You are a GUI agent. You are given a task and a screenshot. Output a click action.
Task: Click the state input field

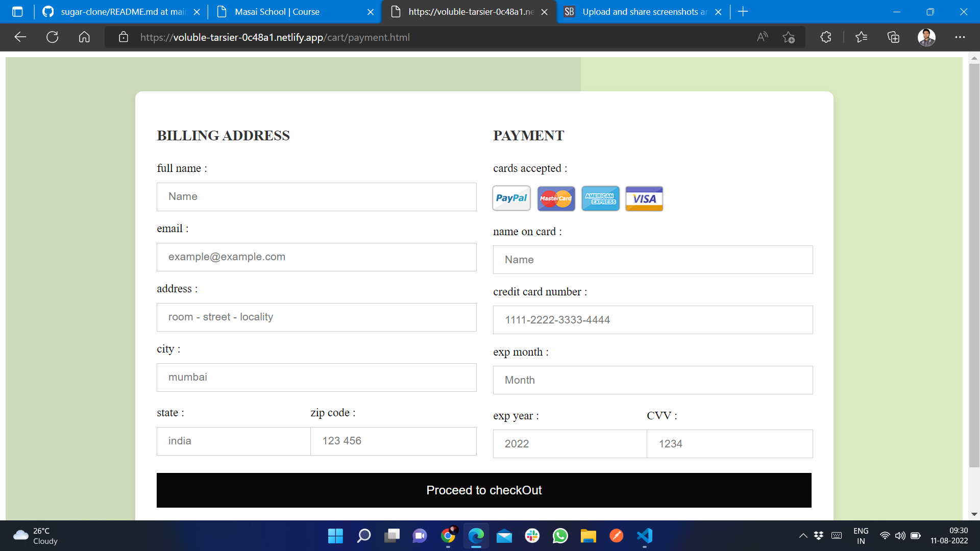(233, 441)
